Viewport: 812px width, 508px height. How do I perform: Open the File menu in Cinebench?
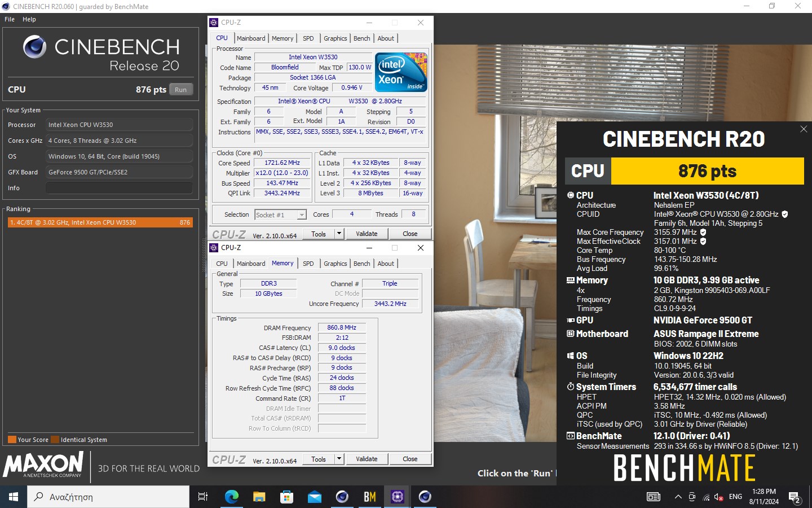pyautogui.click(x=10, y=19)
